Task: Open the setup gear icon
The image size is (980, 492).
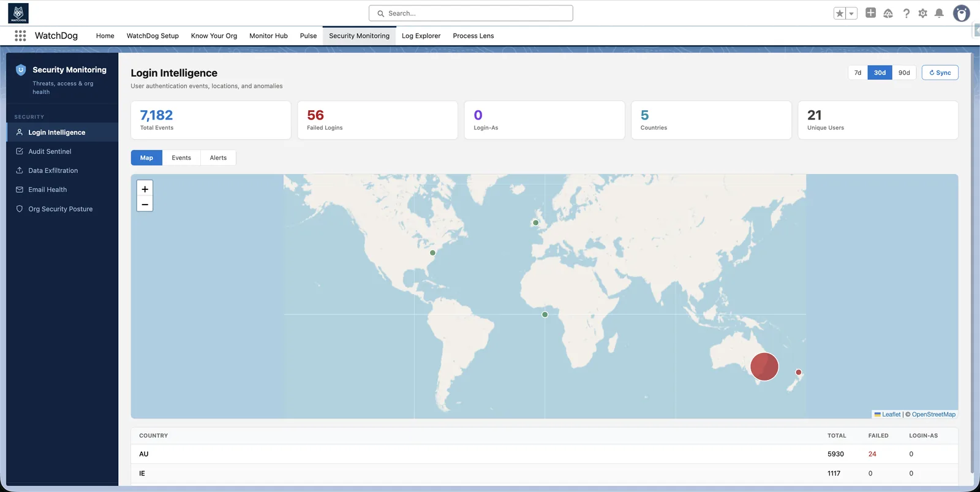Action: (922, 13)
